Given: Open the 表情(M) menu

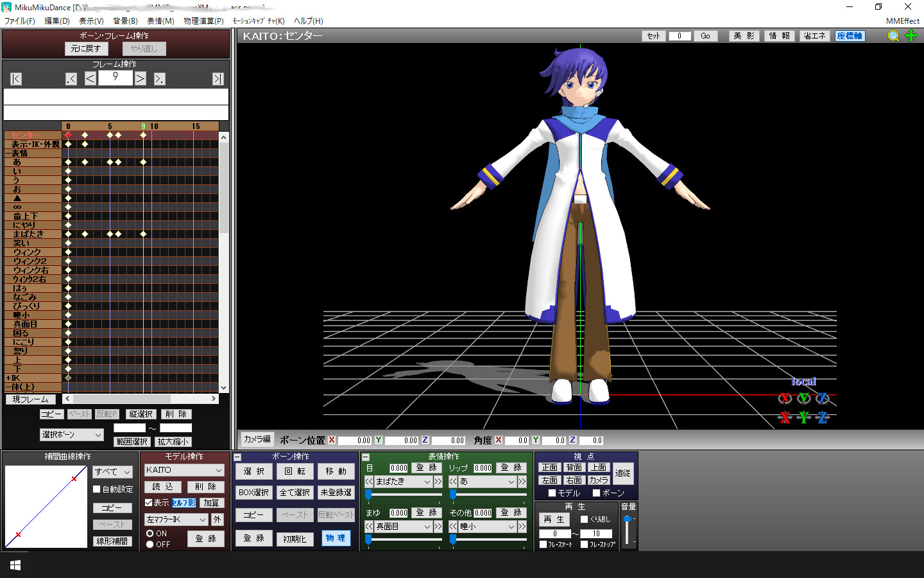Looking at the screenshot, I should (x=160, y=21).
